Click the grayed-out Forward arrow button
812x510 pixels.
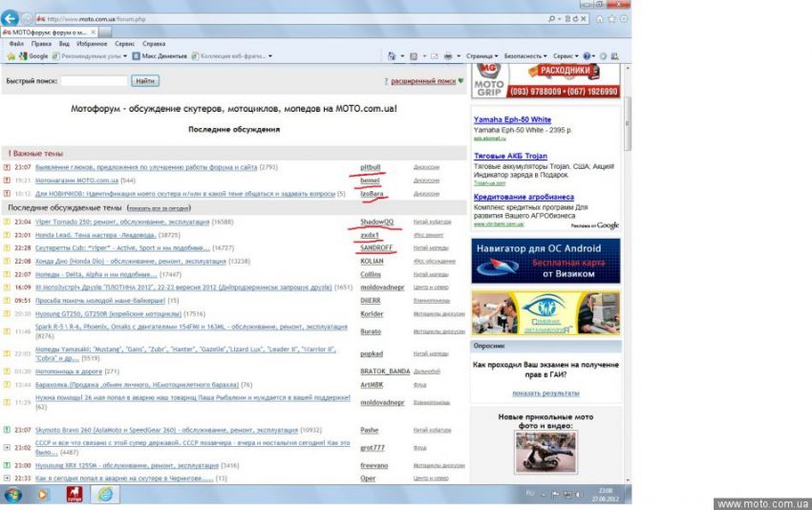tap(27, 19)
